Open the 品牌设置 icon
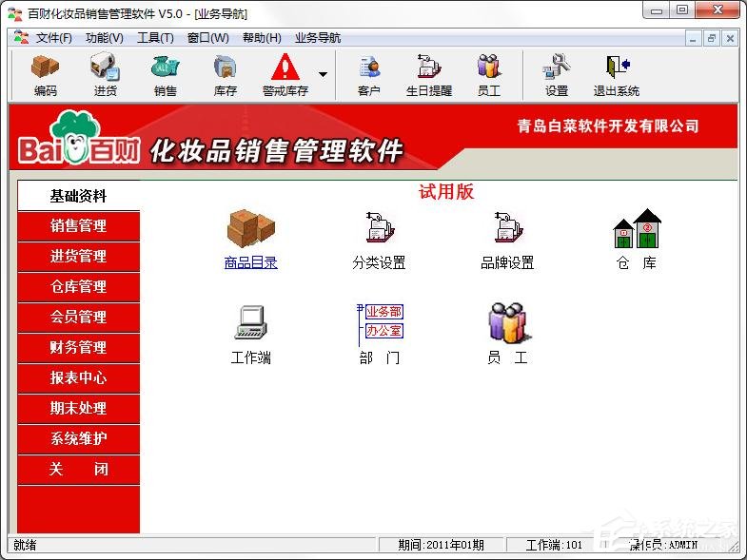Screen dimensions: 747x560 click(x=507, y=227)
